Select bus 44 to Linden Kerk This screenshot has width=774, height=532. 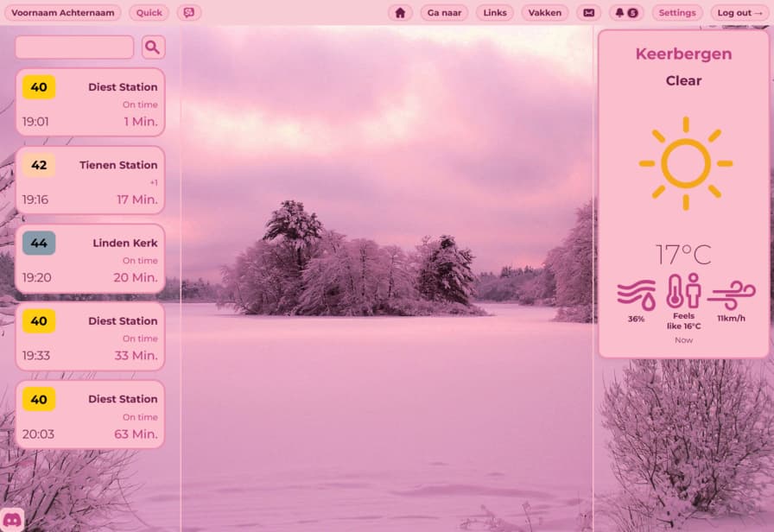(x=90, y=259)
